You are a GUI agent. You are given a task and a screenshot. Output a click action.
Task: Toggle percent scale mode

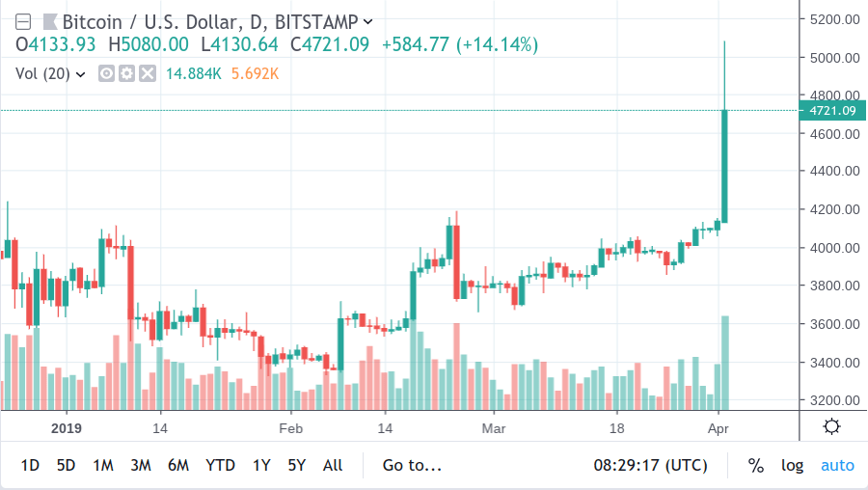(x=755, y=465)
